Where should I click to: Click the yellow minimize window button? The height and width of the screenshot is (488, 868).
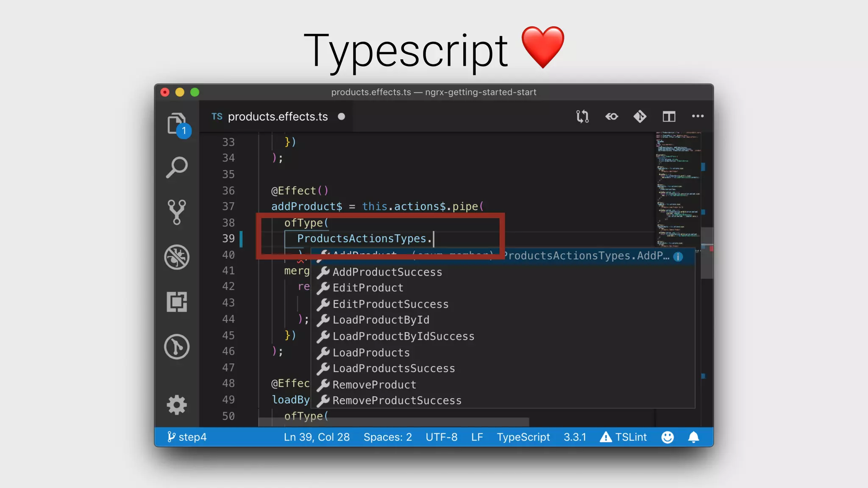[x=180, y=92]
